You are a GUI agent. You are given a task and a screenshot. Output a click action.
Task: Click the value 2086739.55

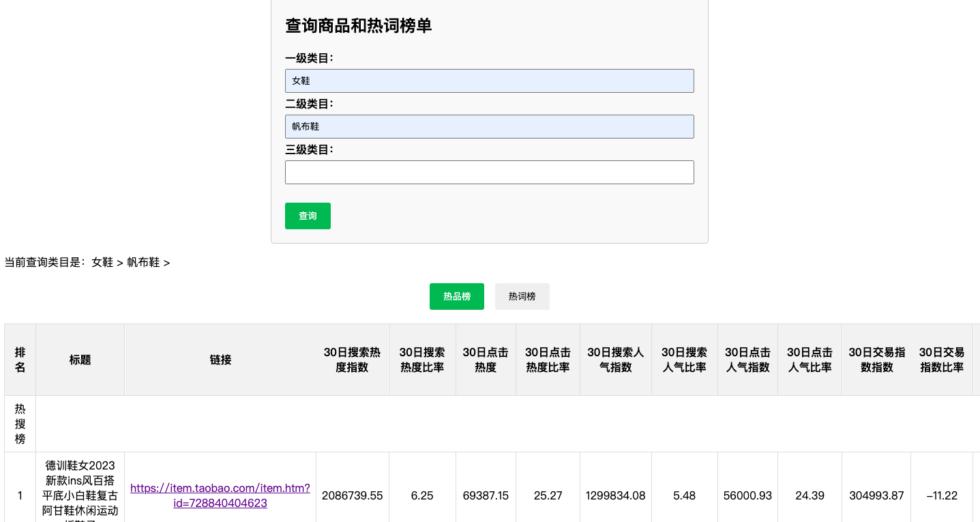(x=353, y=495)
